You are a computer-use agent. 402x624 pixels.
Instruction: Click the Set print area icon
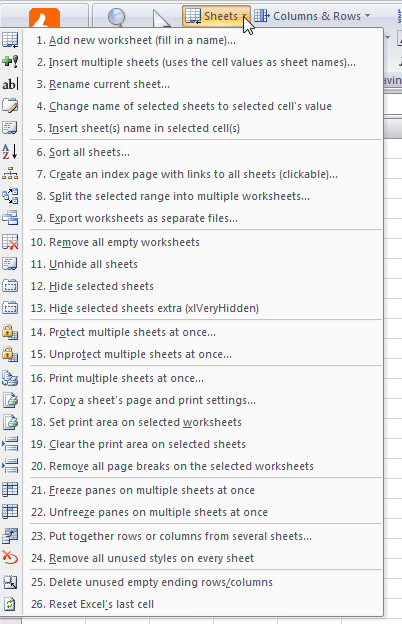(x=10, y=422)
